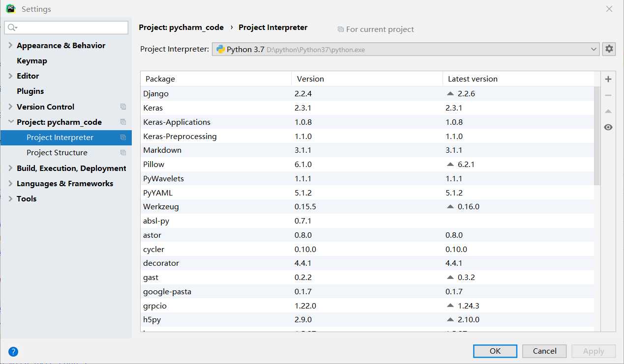Select the astor package row

point(367,235)
